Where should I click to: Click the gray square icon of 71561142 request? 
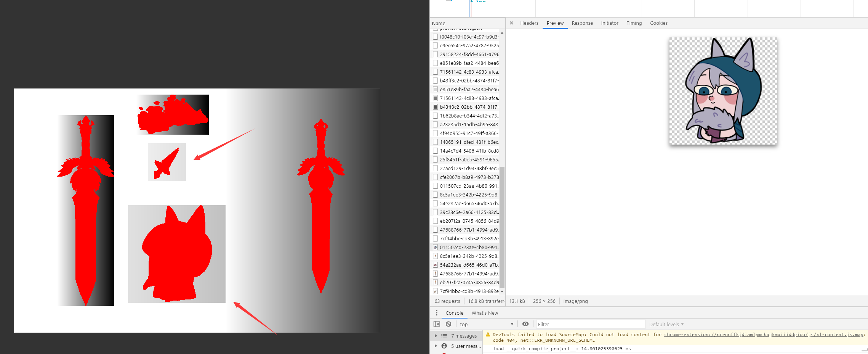pos(435,98)
